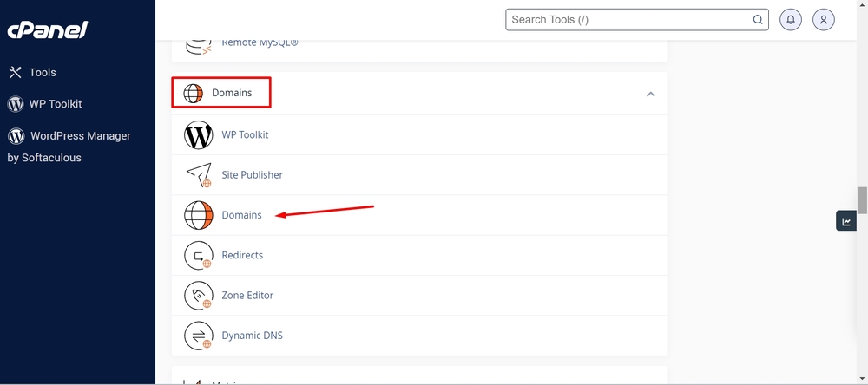Screen dimensions: 868x385
Task: Click the Tools wrench icon in sidebar
Action: tap(16, 73)
